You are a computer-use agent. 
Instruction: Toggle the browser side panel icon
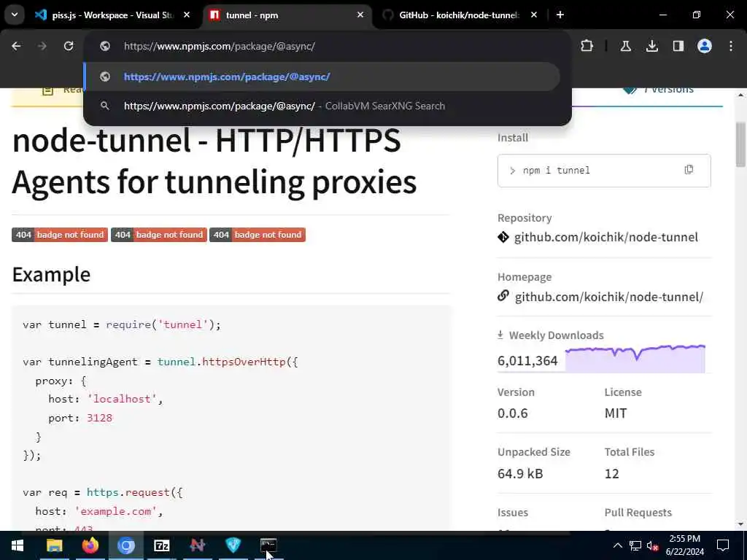tap(678, 46)
